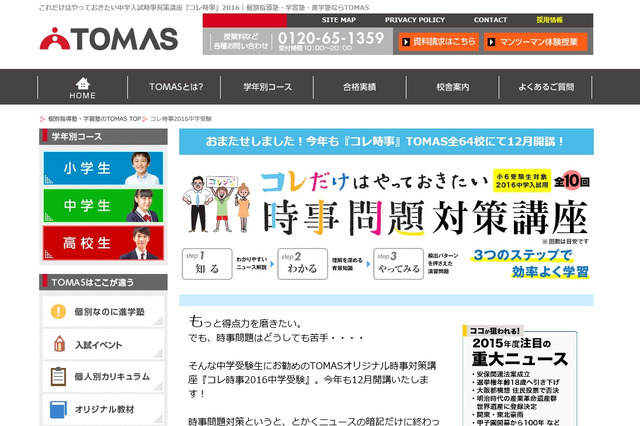The height and width of the screenshot is (426, 640).
Task: Open the CONTACT page
Action: (x=490, y=20)
